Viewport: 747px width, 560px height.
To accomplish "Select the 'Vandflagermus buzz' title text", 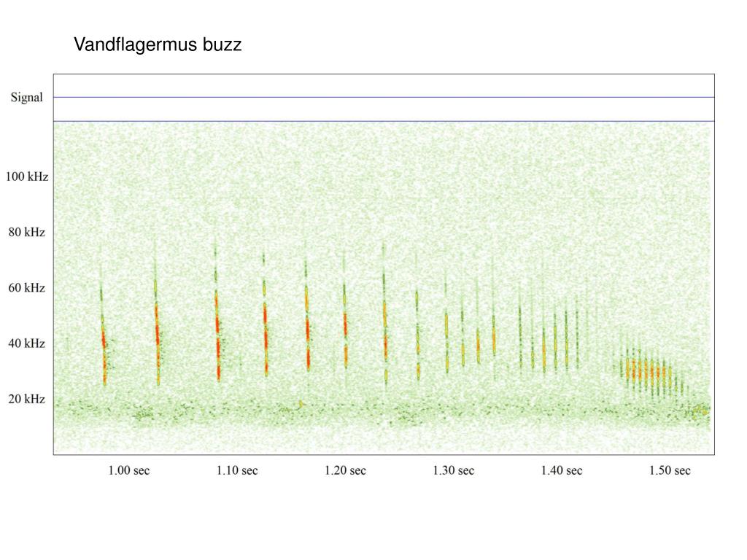I will (158, 44).
